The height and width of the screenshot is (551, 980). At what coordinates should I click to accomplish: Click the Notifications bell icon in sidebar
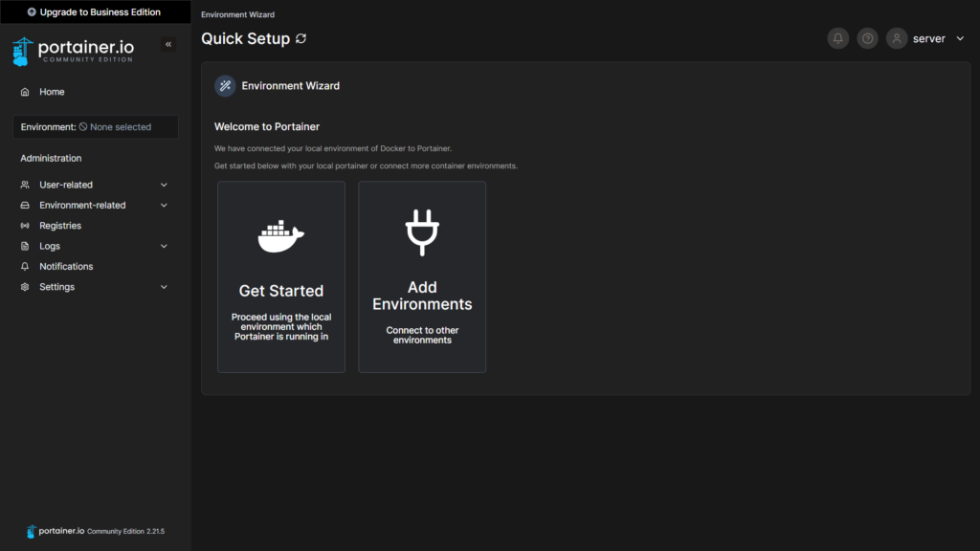(x=25, y=267)
